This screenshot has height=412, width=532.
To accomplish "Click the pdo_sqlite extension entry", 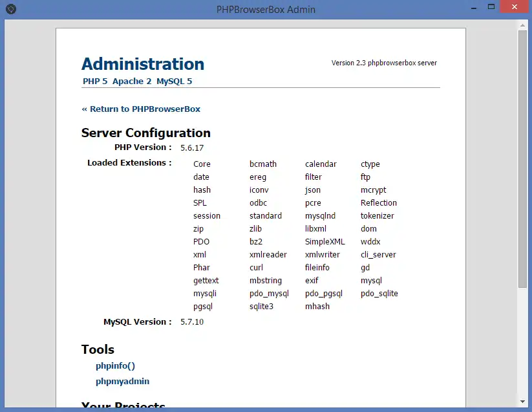I will click(x=379, y=294).
